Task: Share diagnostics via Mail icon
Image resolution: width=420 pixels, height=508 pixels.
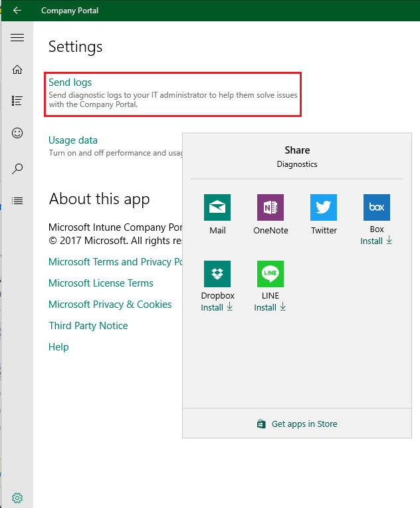Action: (x=217, y=207)
